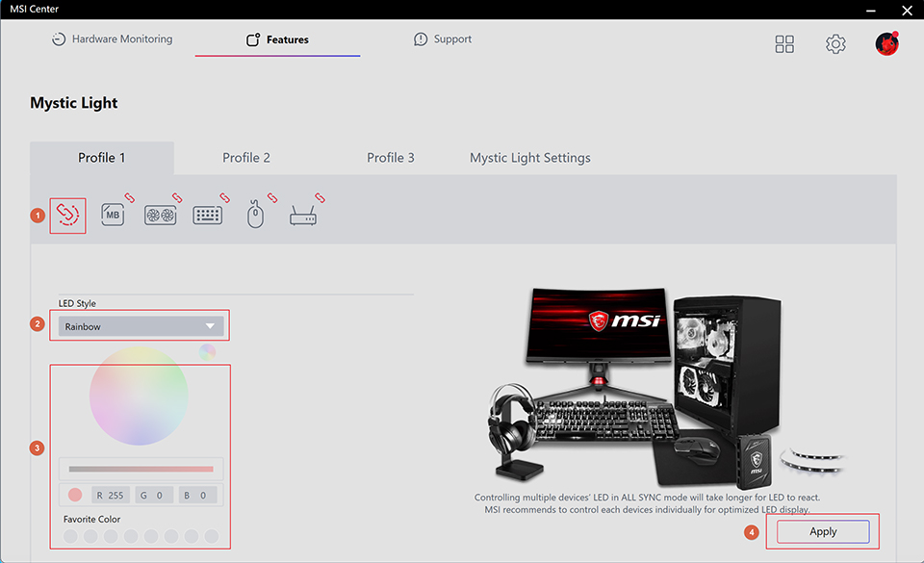Image resolution: width=924 pixels, height=563 pixels.
Task: Open the apps grid icon
Action: (x=784, y=44)
